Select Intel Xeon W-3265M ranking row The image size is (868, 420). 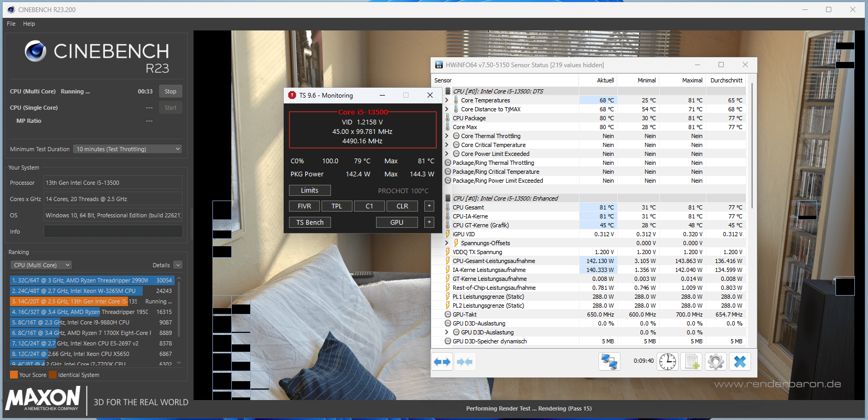(92, 291)
